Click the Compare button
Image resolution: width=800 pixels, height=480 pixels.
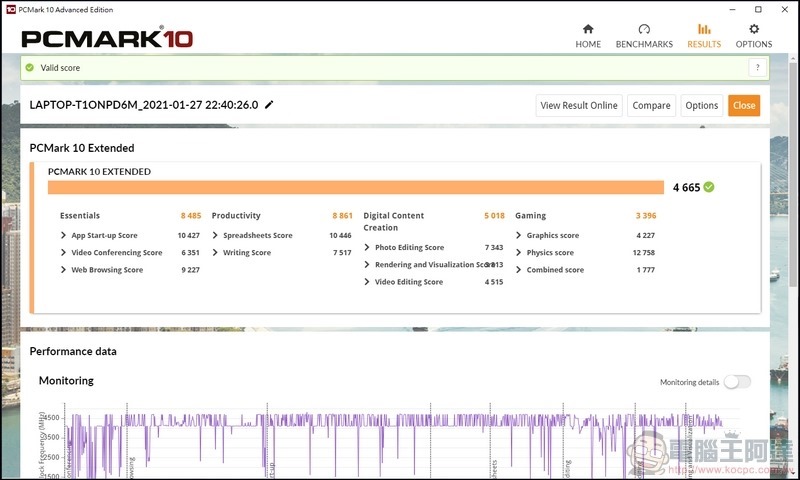(x=651, y=106)
